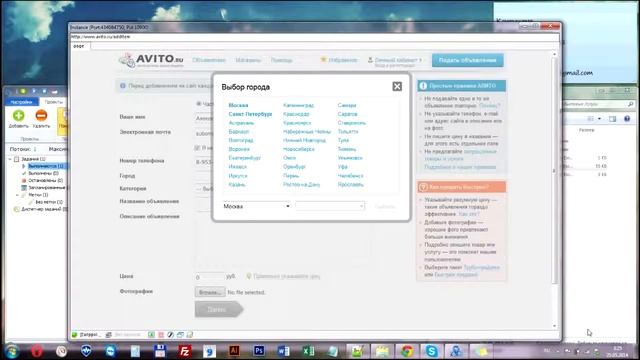The width and height of the screenshot is (640, 360).
Task: Collapse the Метки tree node
Action: [x=18, y=195]
